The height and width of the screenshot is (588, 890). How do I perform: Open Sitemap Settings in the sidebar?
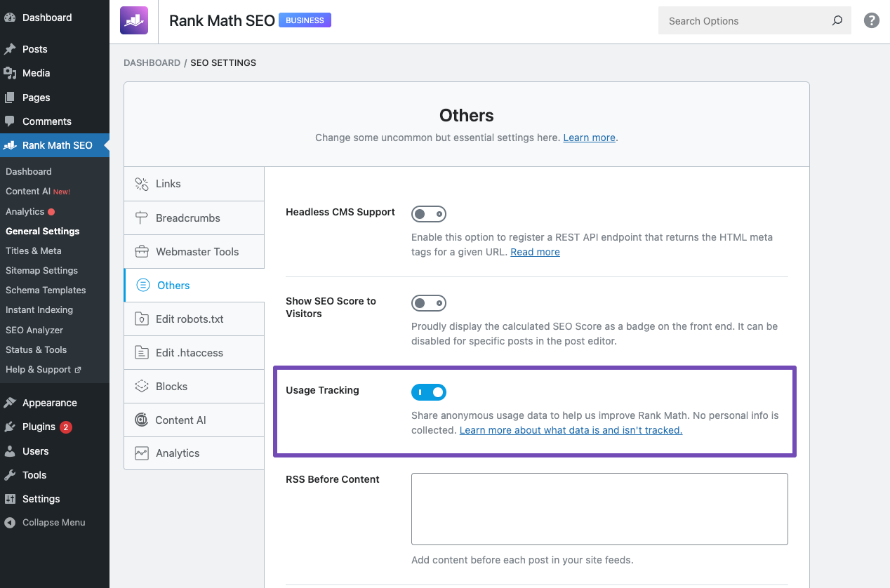[x=42, y=270]
